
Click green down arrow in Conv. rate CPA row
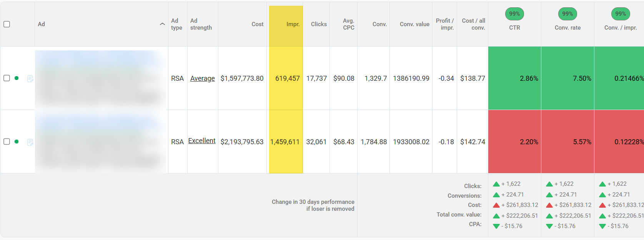click(549, 226)
